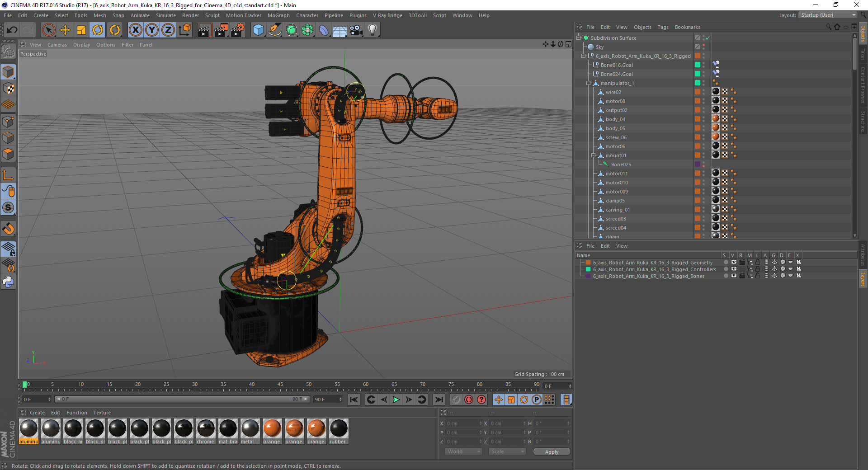Switch to Polygons mode
868x470 pixels.
[x=8, y=154]
